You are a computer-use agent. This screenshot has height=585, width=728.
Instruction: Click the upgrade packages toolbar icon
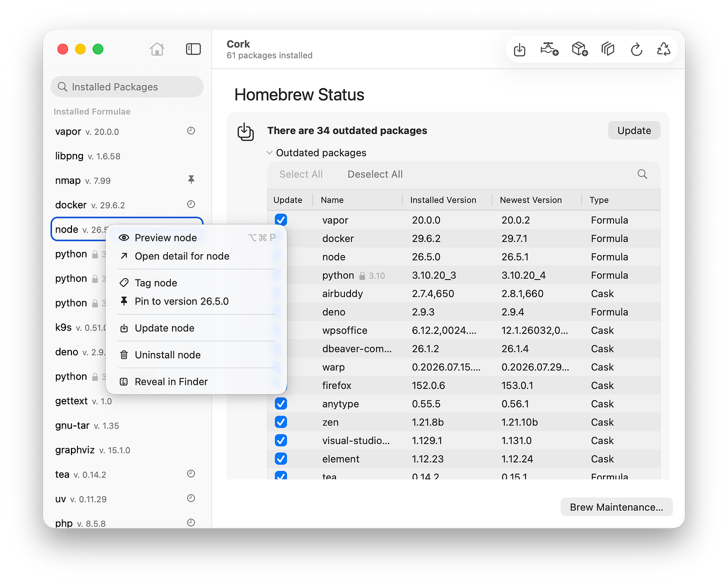point(519,49)
